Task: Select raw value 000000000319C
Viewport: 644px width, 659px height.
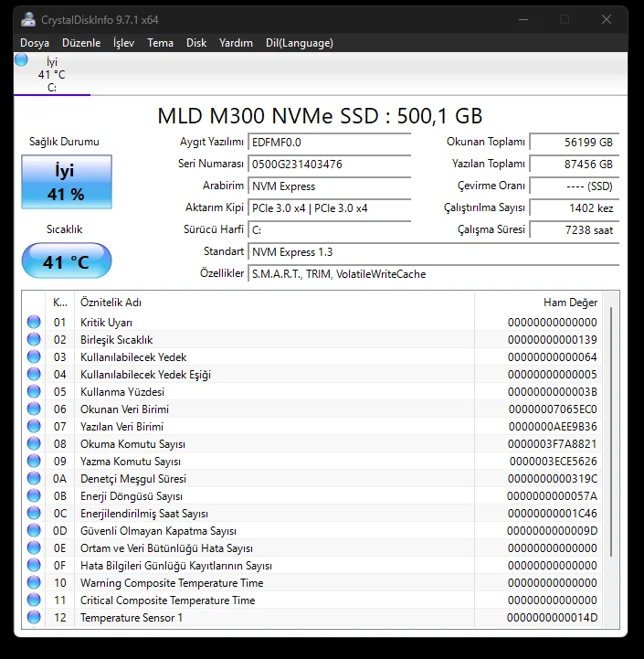Action: click(x=552, y=479)
